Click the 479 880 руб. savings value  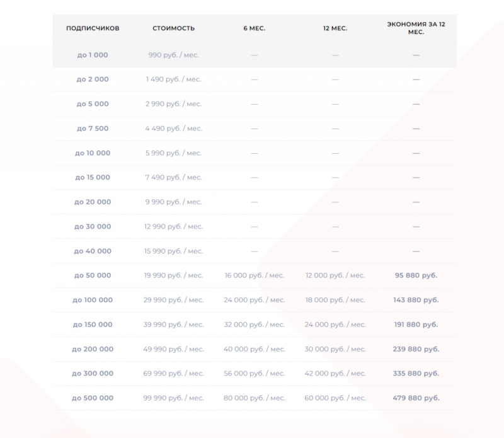[416, 398]
